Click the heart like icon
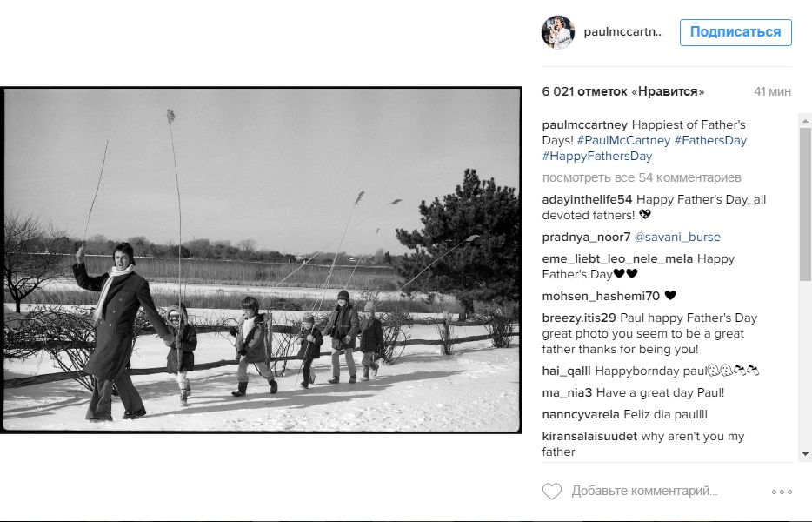 [x=551, y=492]
